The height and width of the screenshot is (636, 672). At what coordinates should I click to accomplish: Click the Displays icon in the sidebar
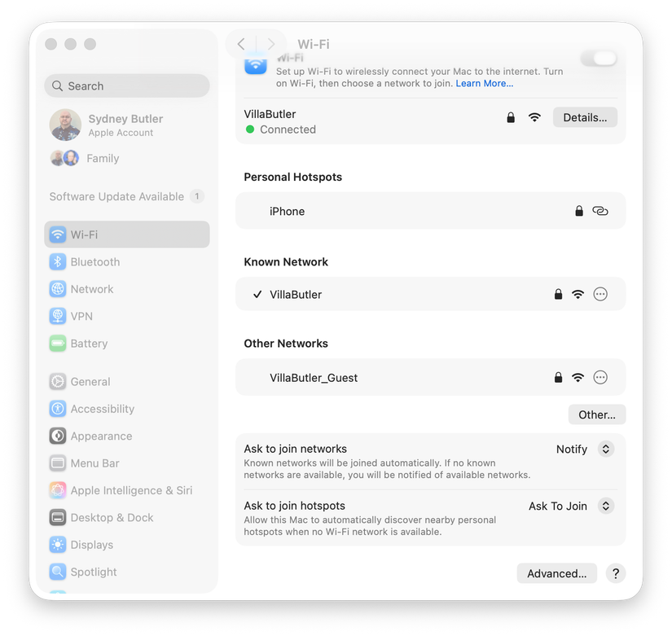pos(57,544)
